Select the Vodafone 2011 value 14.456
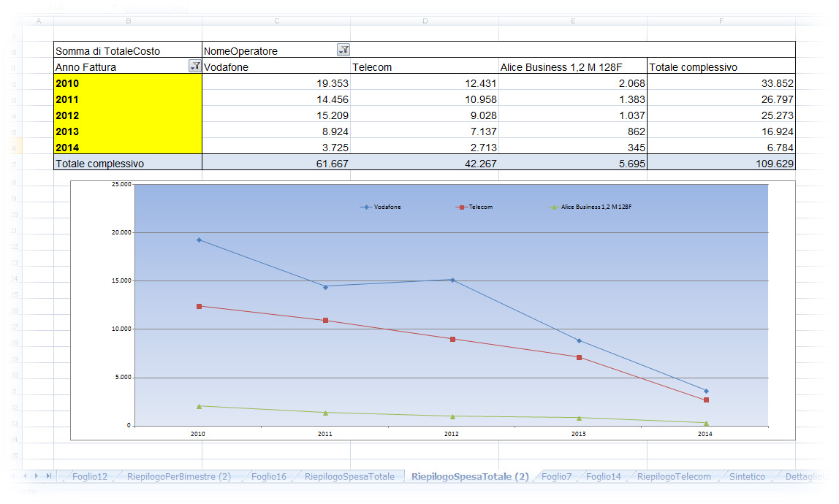This screenshot has width=839, height=504. point(276,99)
